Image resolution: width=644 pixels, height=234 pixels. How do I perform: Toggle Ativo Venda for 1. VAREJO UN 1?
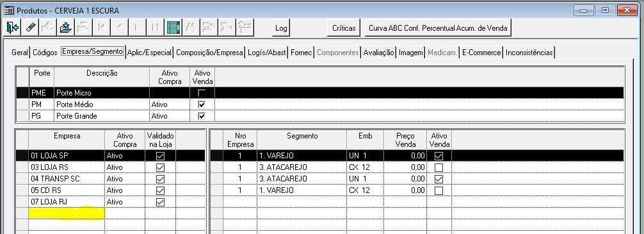pos(439,156)
